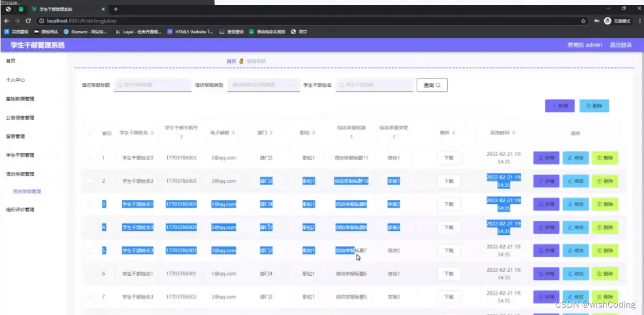Sort by 信访举报标题 column arrows
Viewport: 644px width, 315px height.
pyautogui.click(x=351, y=137)
